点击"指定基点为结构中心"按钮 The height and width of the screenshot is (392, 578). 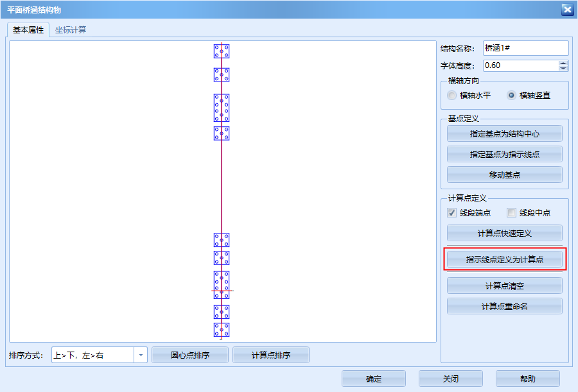pyautogui.click(x=504, y=133)
